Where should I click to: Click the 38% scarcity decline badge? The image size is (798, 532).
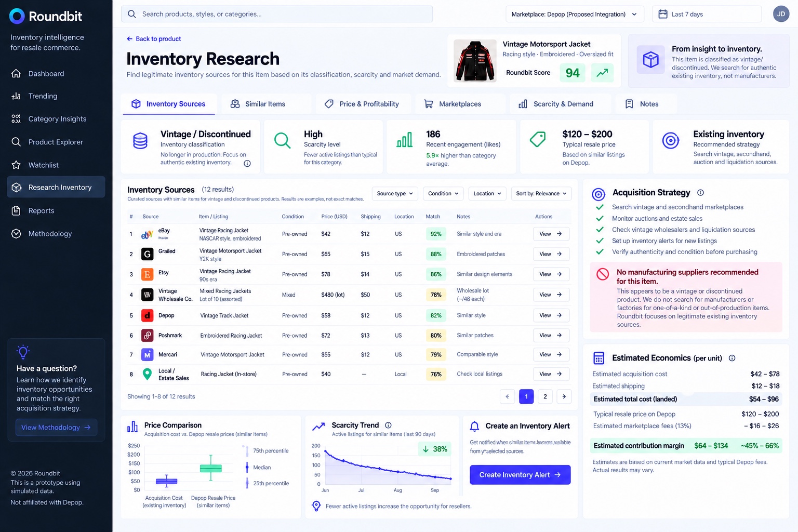click(x=435, y=449)
